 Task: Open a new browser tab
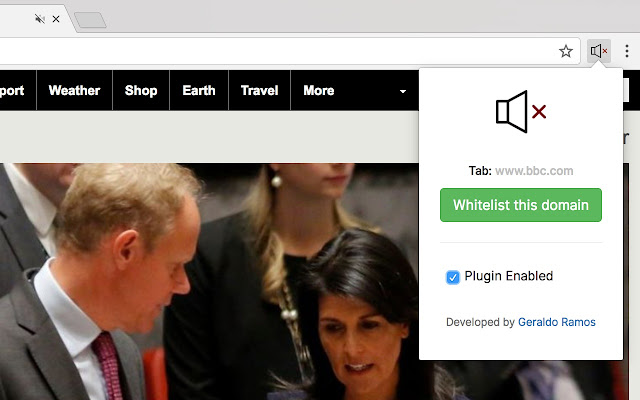point(90,20)
